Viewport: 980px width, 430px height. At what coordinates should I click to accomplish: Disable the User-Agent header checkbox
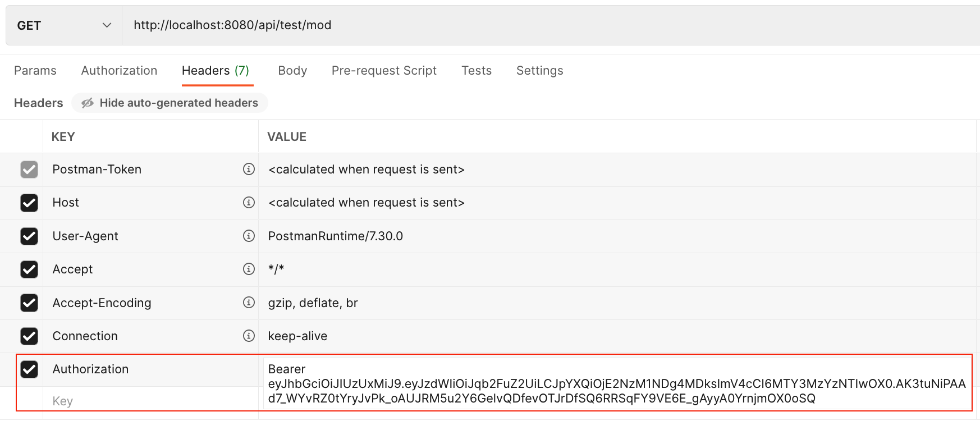click(x=29, y=236)
